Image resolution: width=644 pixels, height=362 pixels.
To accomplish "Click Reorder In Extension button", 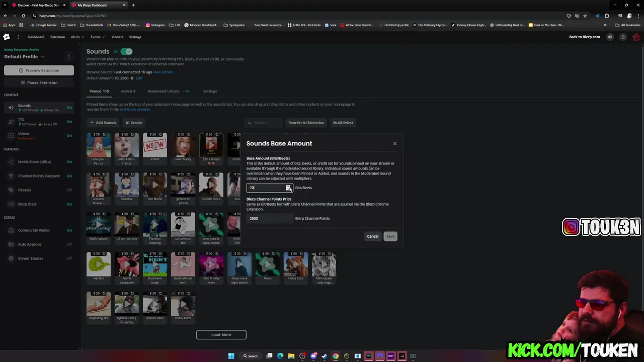I will tap(306, 123).
